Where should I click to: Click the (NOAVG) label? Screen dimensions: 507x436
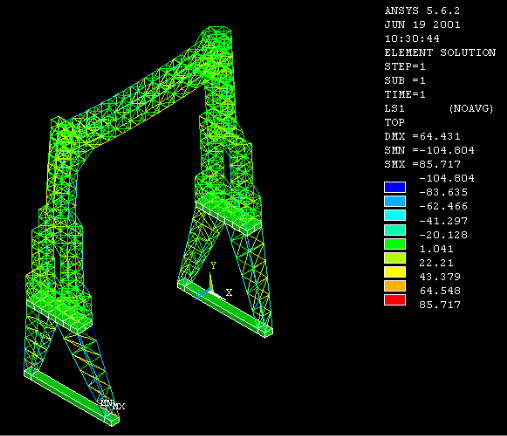(471, 109)
